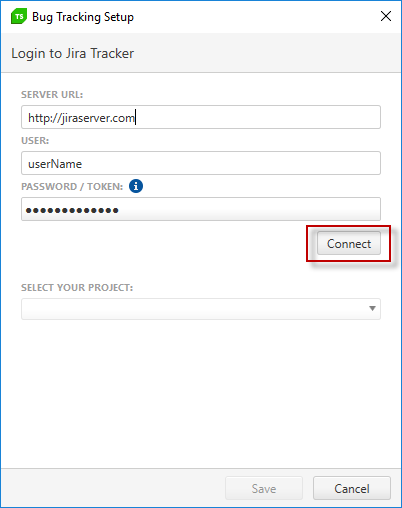Click the green TS application icon
The image size is (402, 508).
point(19,17)
